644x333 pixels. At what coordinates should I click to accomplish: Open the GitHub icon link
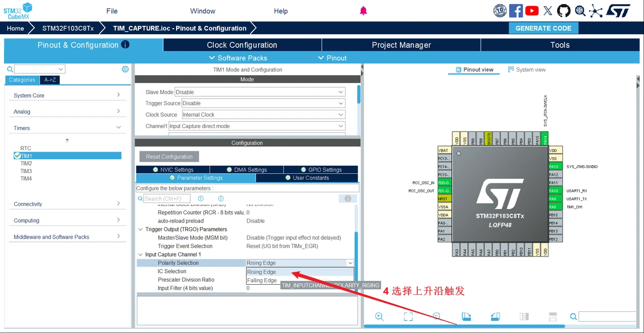(x=564, y=11)
